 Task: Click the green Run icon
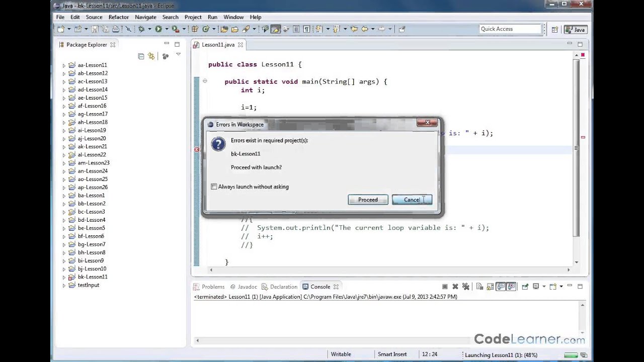click(x=158, y=29)
